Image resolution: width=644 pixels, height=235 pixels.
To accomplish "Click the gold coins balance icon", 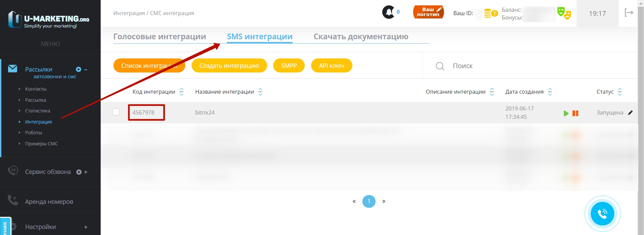I will tap(491, 13).
